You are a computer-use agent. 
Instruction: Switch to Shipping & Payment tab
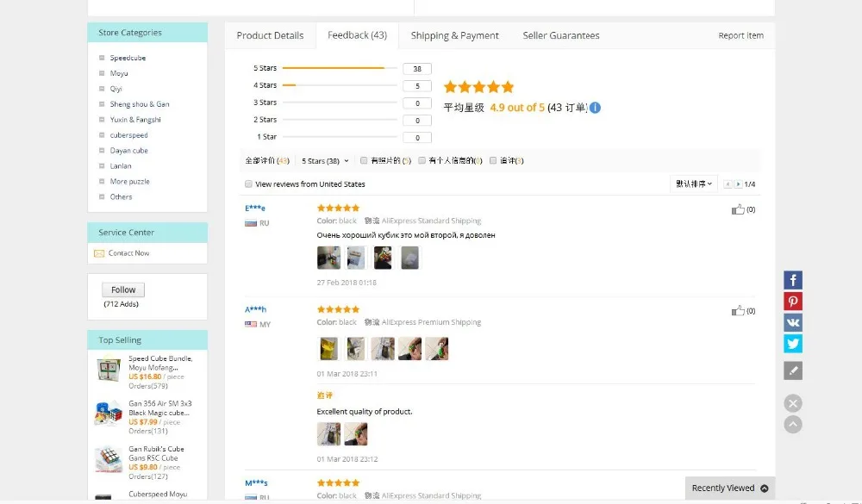[454, 35]
